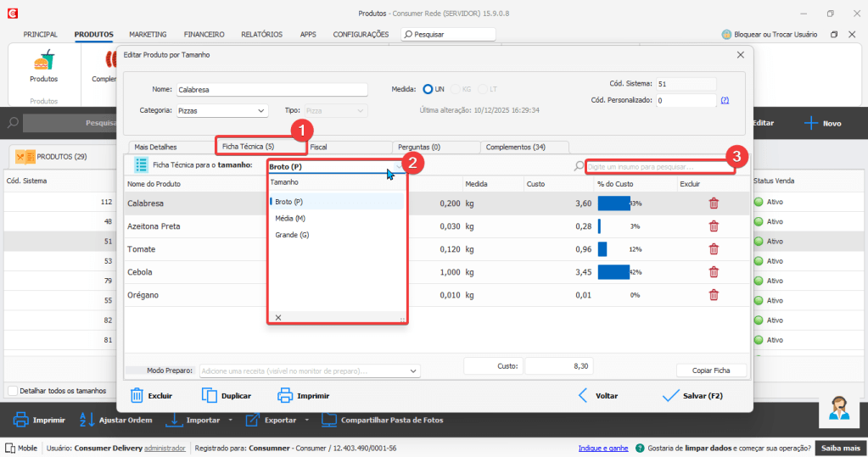Click the Excluir trash icon at dialog bottom

point(137,395)
